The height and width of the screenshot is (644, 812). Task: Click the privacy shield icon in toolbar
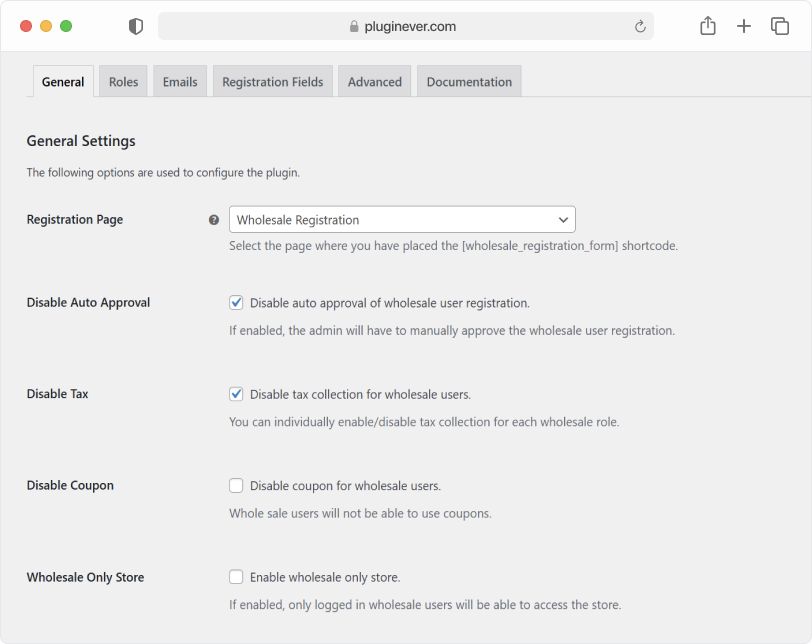tap(136, 27)
